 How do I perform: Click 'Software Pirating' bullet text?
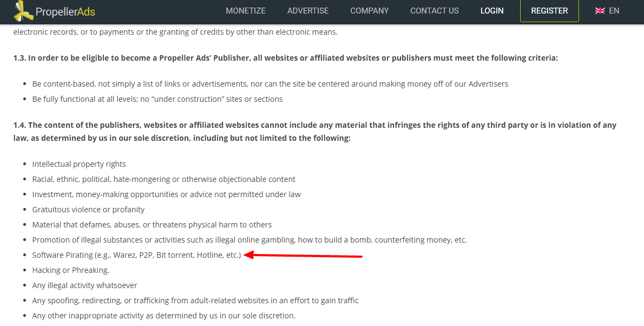tap(136, 255)
